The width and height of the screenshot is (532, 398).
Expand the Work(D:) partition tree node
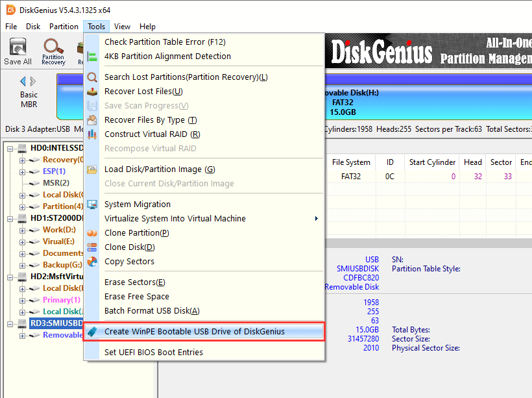23,230
